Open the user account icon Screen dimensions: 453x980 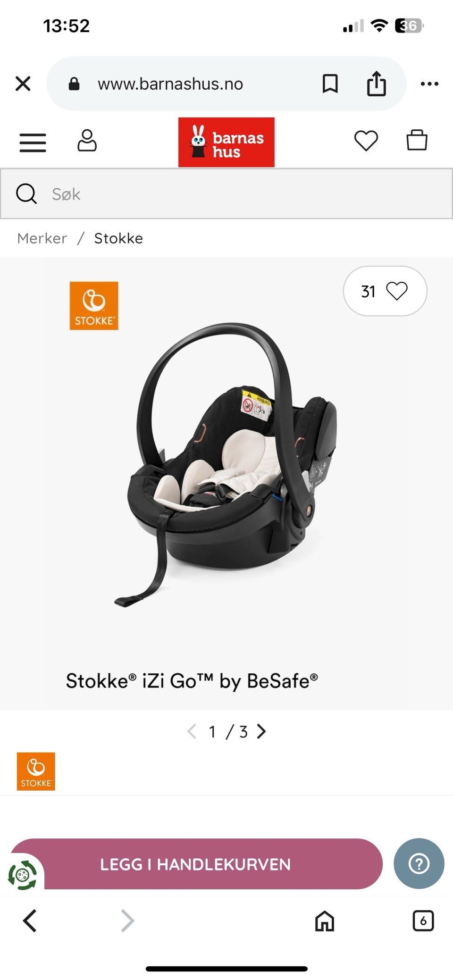[87, 140]
